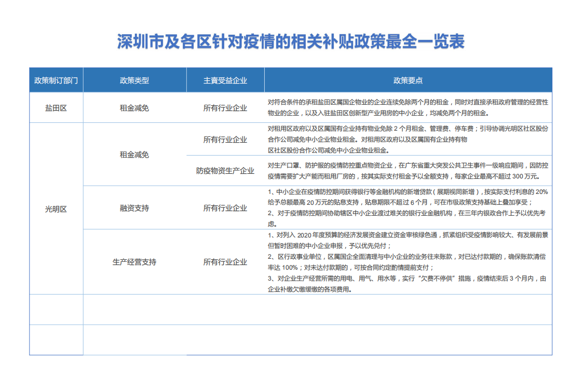This screenshot has width=583, height=392.
Task: Select the 生产经营支持 policy type cell
Action: coord(134,262)
